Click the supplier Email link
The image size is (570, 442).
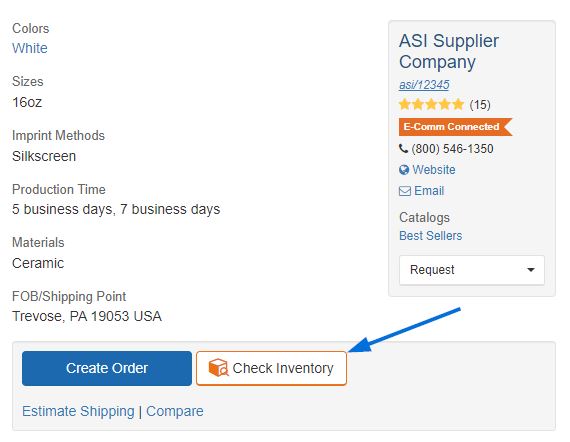click(429, 191)
